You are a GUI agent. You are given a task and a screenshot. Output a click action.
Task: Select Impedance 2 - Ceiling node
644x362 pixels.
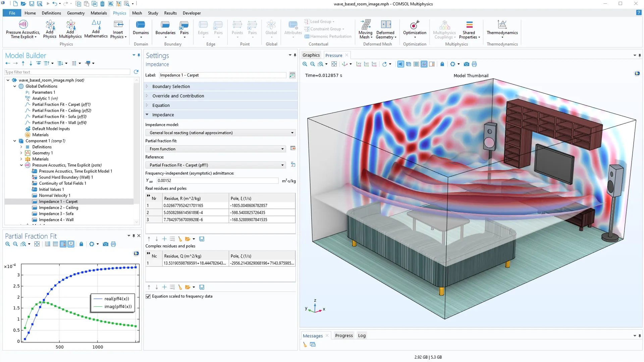[58, 207]
